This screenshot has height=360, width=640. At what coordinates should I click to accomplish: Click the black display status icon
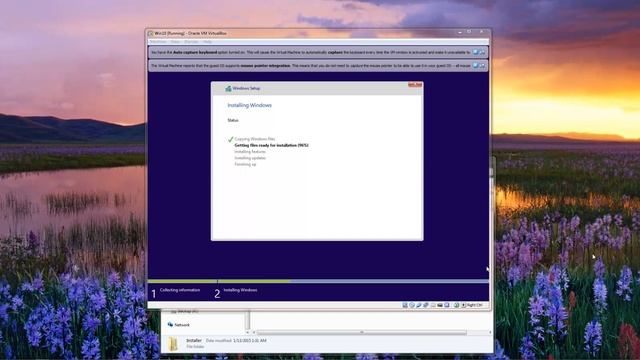pyautogui.click(x=440, y=305)
